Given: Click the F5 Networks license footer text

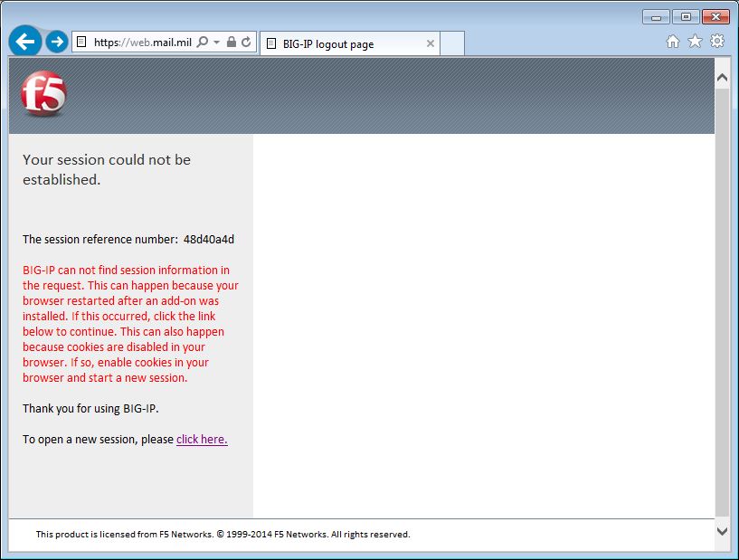Looking at the screenshot, I should pos(223,535).
